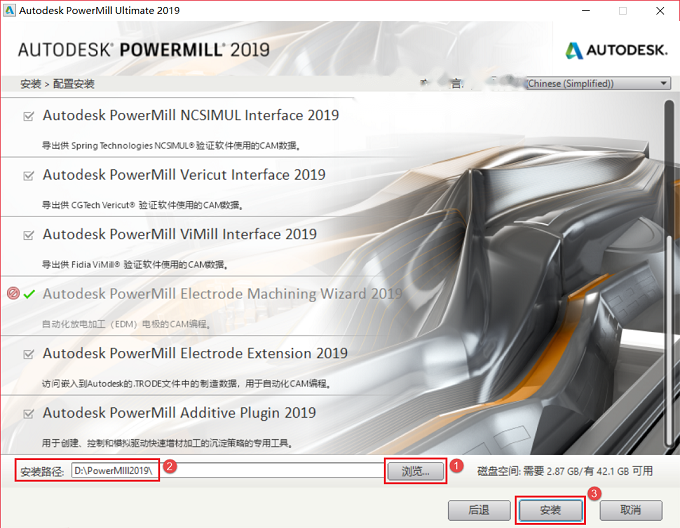Click the 取消 cancel button
The image size is (680, 528).
tap(631, 510)
